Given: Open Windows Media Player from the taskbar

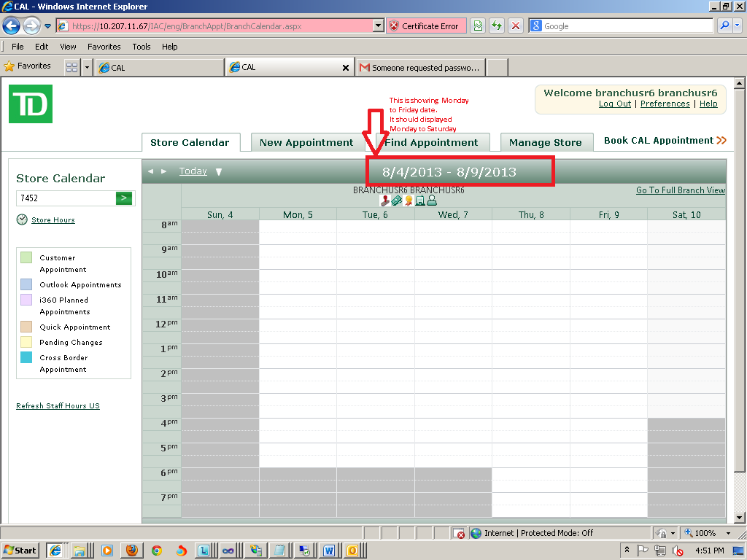Looking at the screenshot, I should pyautogui.click(x=107, y=551).
